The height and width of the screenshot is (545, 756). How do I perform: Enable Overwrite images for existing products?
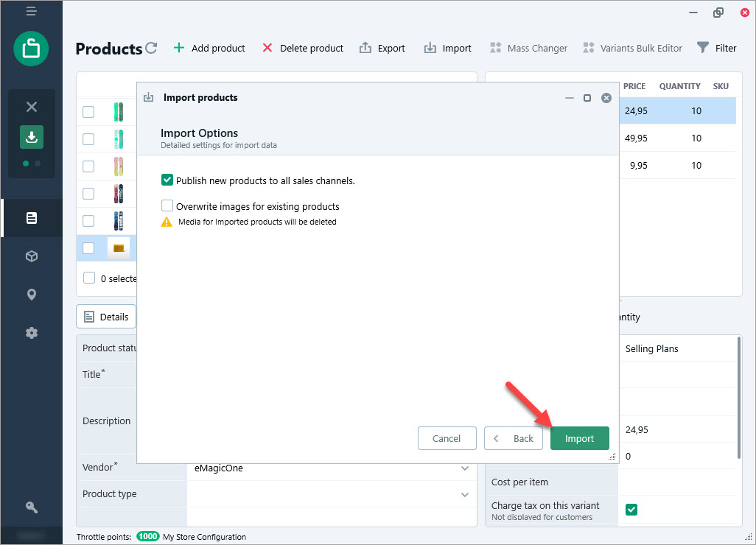(x=167, y=205)
